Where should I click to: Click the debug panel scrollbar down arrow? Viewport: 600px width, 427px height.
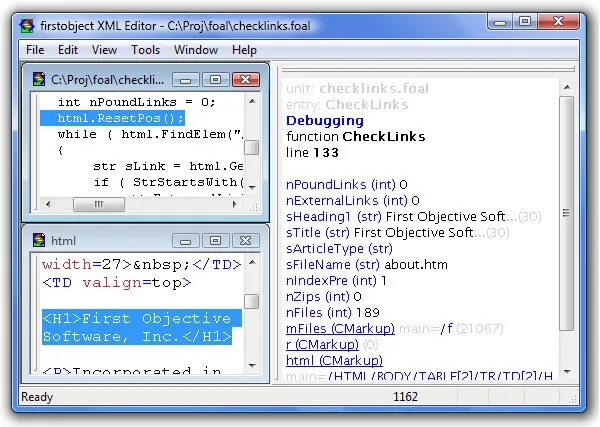(x=567, y=371)
